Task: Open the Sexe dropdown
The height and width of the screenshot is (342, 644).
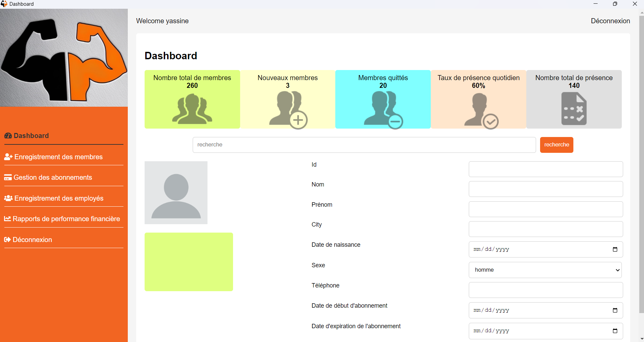Action: pos(545,270)
